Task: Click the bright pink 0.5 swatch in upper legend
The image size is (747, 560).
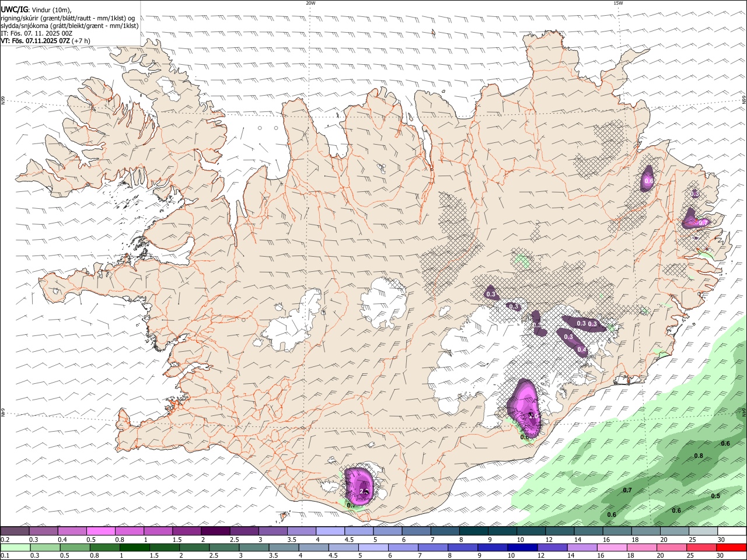Action: pos(101,531)
